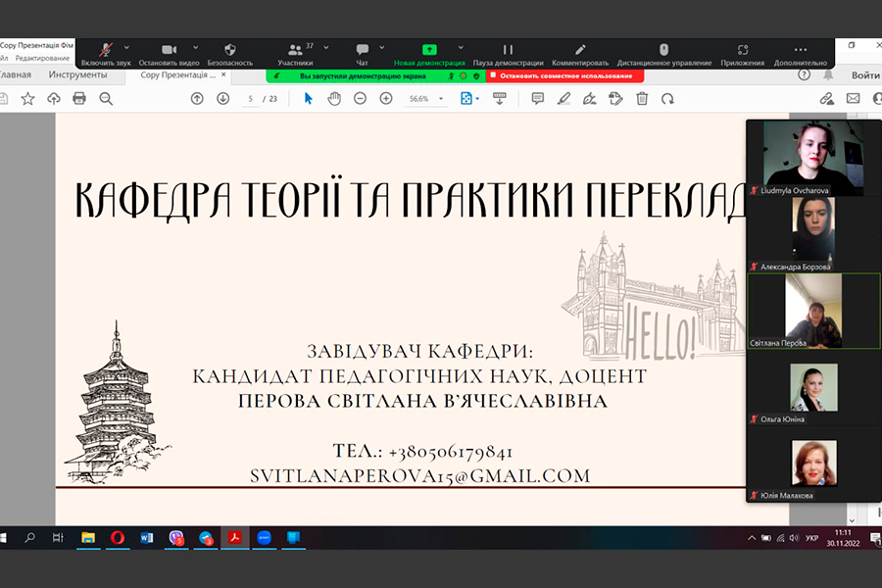Select Ольга Юніна video tile
The width and height of the screenshot is (882, 588).
(813, 387)
